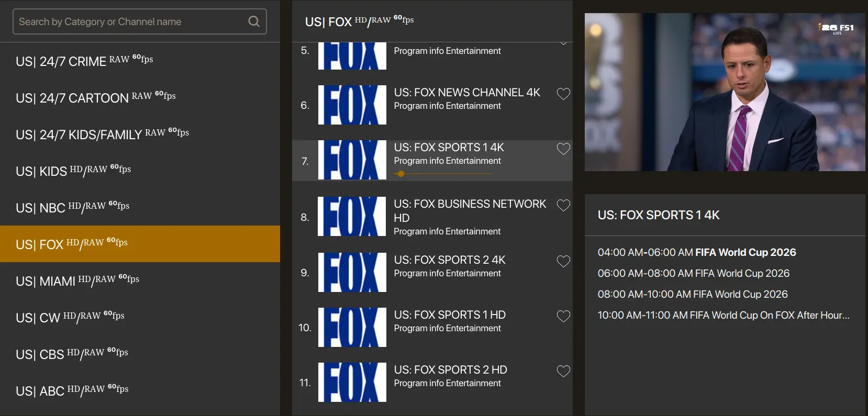Select 04:00 AM-06:00 AM FIFA World Cup 2026
The image size is (868, 416).
(x=697, y=252)
